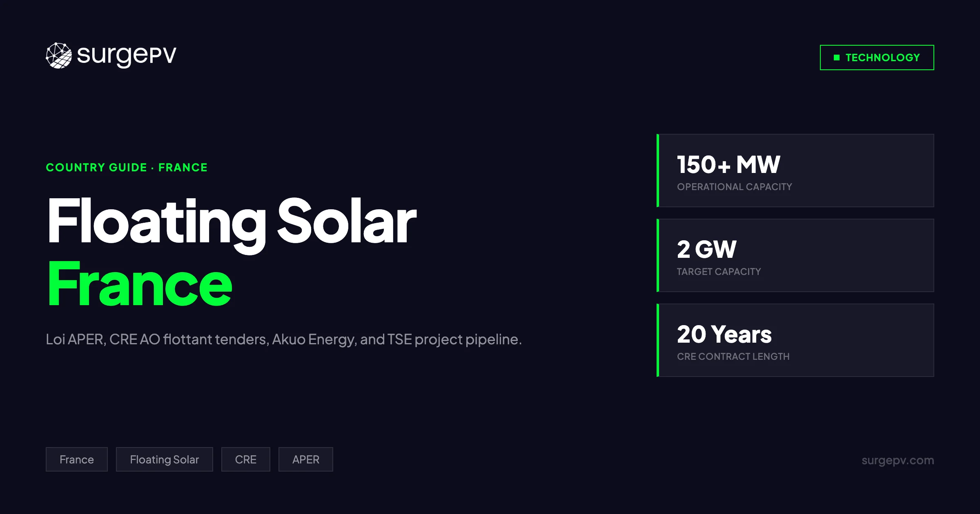This screenshot has width=980, height=514.
Task: Click the surgePV brand name text
Action: point(127,55)
